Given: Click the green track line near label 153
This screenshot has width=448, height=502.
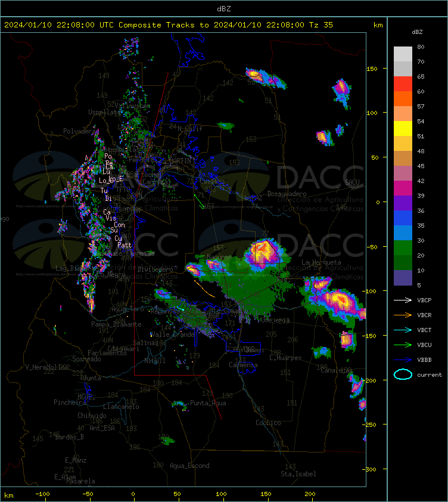Looking at the screenshot, I should pyautogui.click(x=199, y=202).
